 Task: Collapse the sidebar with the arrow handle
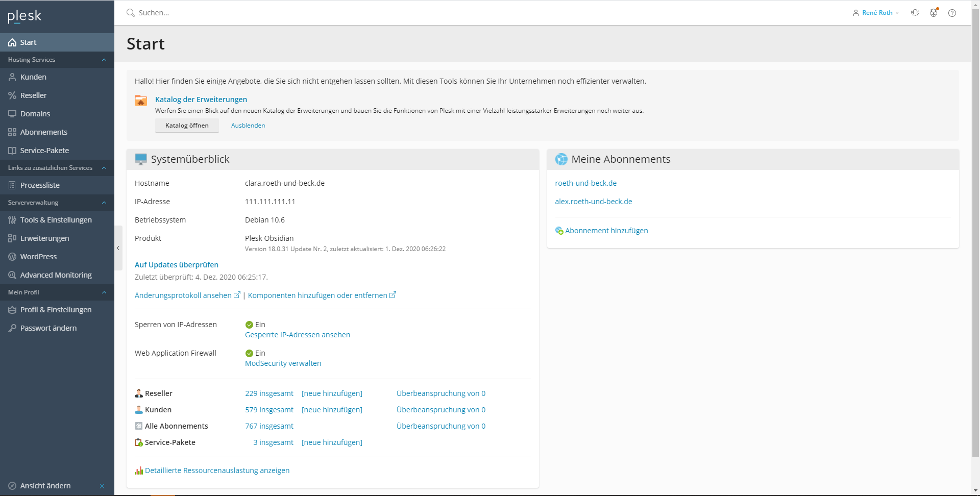(118, 248)
